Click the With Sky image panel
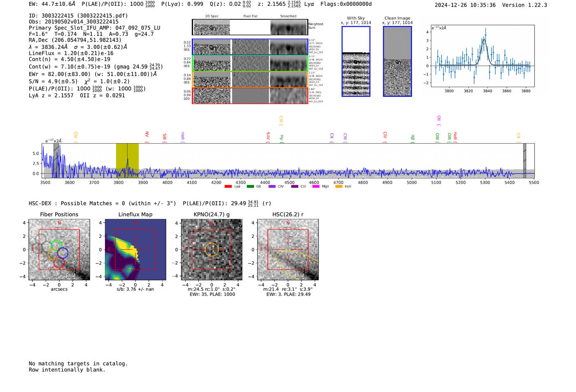Viewport: 576px width, 392px height. point(356,61)
